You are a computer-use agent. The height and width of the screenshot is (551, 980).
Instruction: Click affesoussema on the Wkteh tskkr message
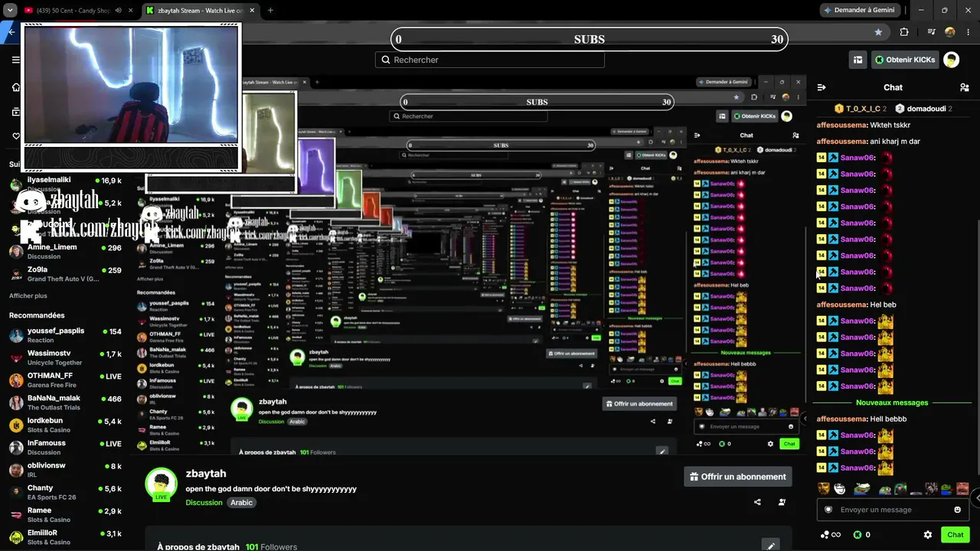[x=842, y=125]
